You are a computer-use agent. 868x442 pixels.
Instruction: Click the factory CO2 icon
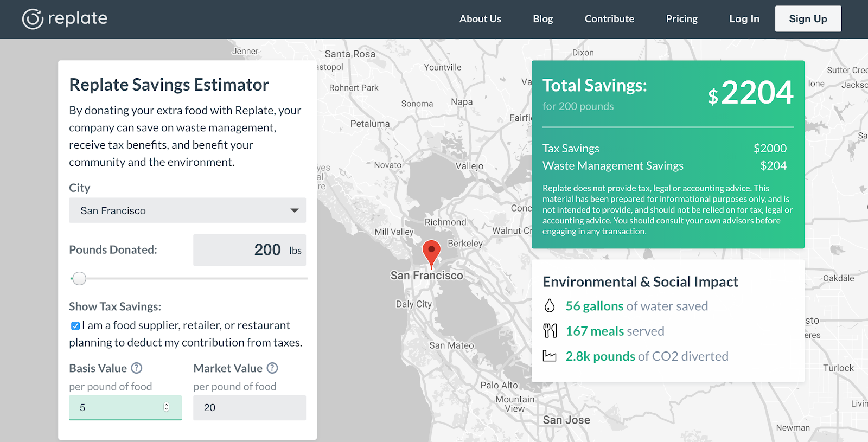click(x=550, y=356)
